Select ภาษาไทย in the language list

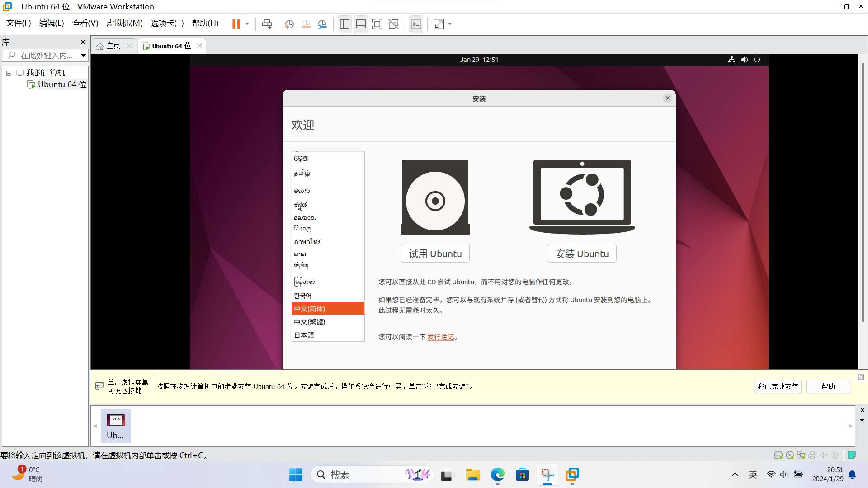coord(328,242)
